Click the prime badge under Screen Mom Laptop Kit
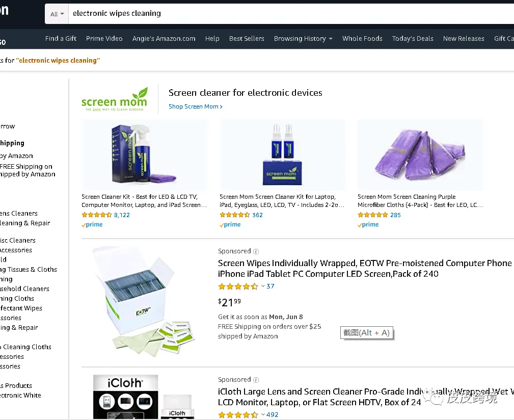The height and width of the screenshot is (420, 514). tap(230, 225)
